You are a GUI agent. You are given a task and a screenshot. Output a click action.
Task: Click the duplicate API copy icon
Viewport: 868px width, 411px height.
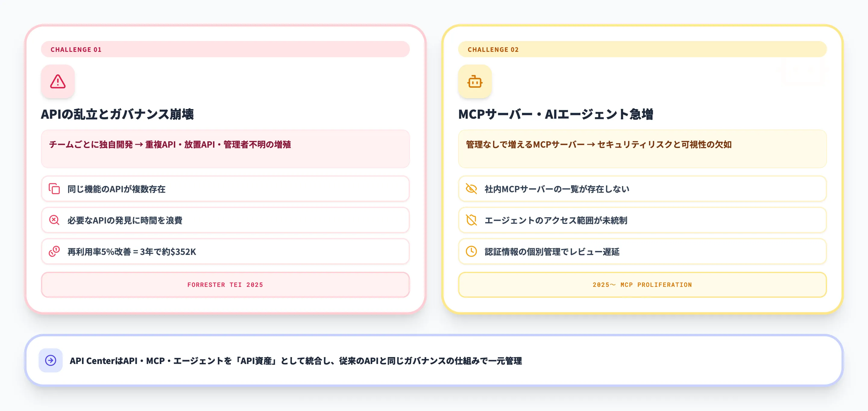[55, 189]
